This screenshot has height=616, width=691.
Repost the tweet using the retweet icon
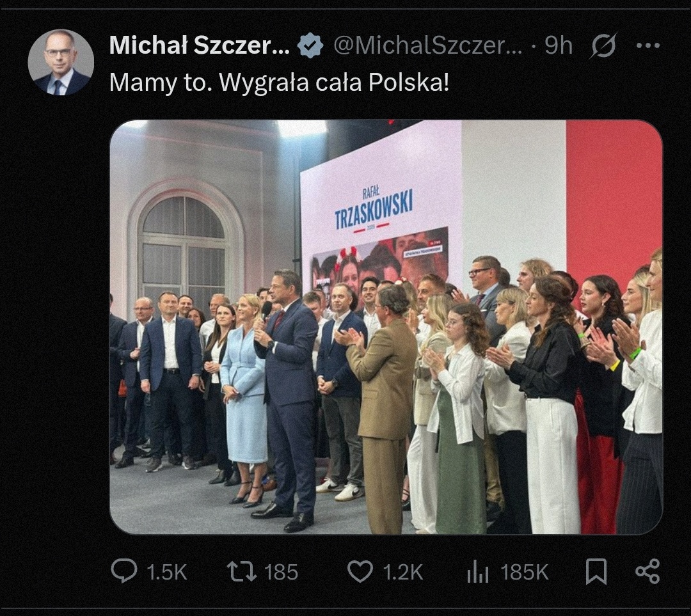click(242, 571)
